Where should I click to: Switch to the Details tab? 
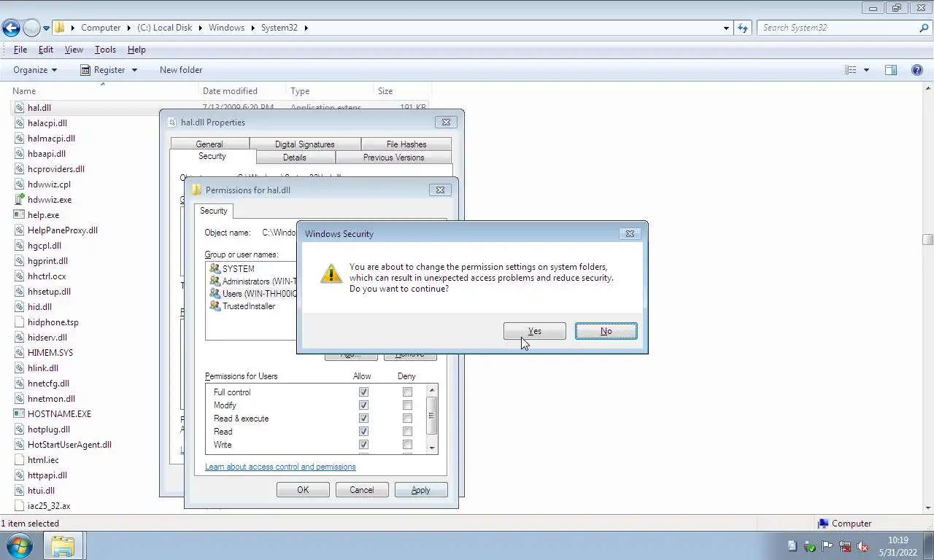tap(295, 157)
